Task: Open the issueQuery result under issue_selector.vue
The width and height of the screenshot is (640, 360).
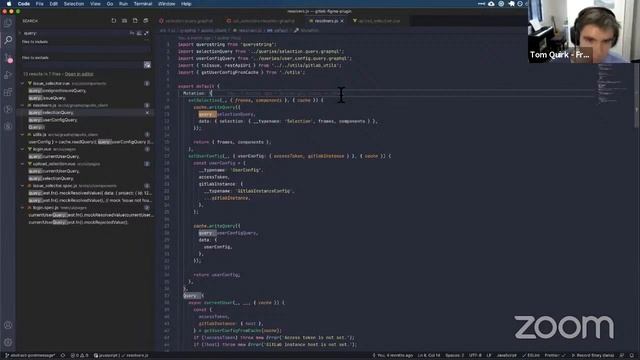Action: [47, 98]
